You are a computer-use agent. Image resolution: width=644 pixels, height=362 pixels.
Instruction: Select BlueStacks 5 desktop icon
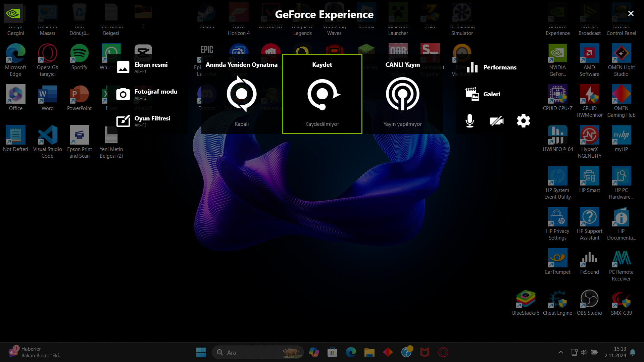click(x=526, y=302)
